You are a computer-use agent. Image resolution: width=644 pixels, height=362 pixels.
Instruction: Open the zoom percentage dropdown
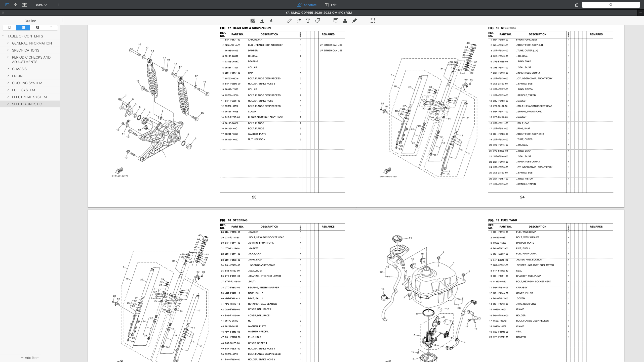41,5
